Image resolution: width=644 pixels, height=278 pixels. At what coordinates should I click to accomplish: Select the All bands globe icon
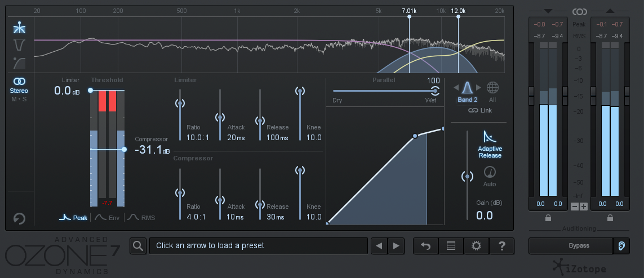[x=492, y=87]
